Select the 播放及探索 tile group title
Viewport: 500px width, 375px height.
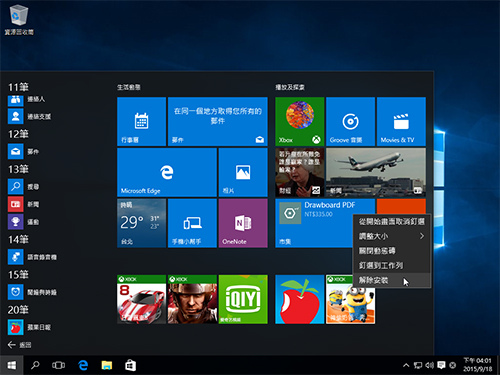click(x=290, y=87)
